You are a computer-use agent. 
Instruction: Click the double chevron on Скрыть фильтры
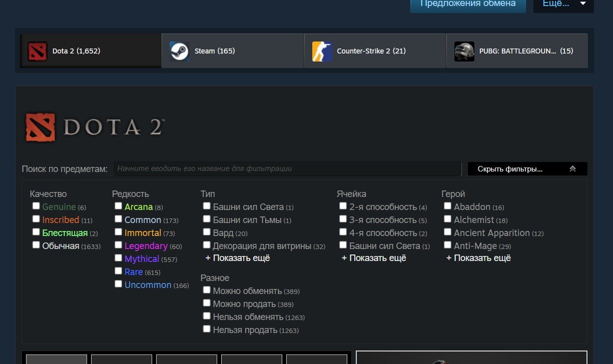click(x=572, y=169)
